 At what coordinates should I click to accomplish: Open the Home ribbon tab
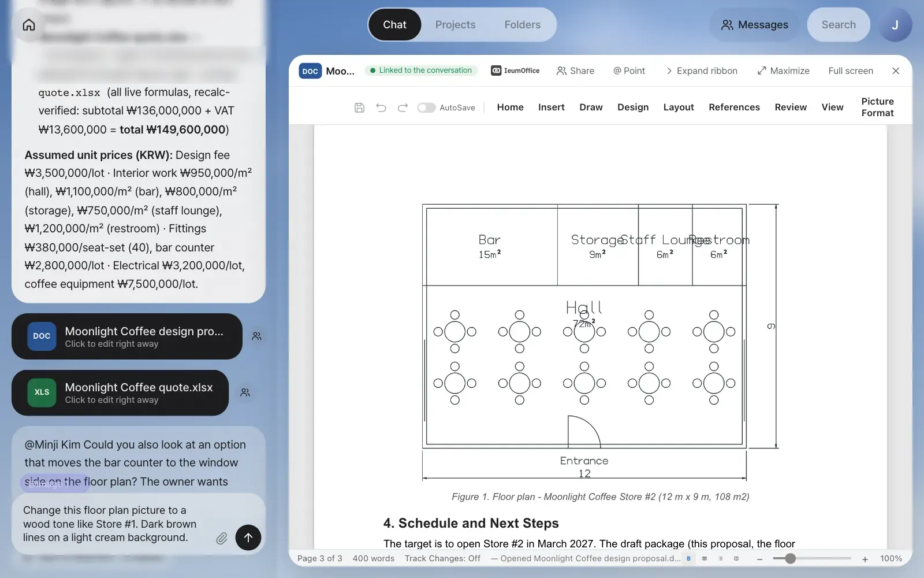pyautogui.click(x=511, y=107)
